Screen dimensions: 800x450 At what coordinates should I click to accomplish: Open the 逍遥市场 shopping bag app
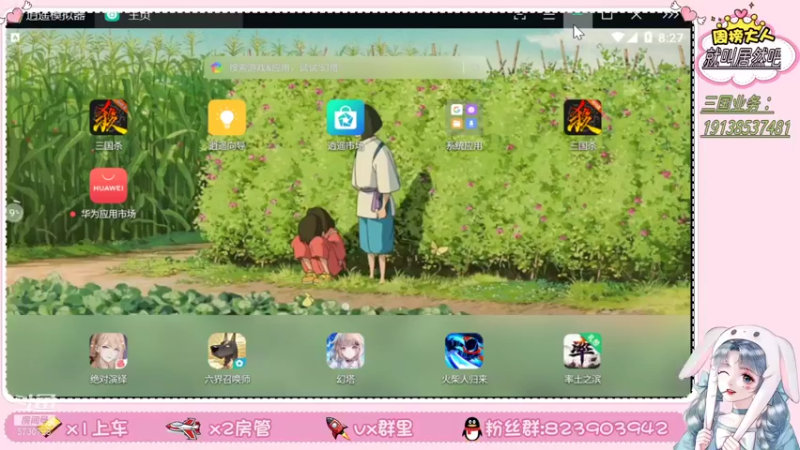[x=345, y=118]
